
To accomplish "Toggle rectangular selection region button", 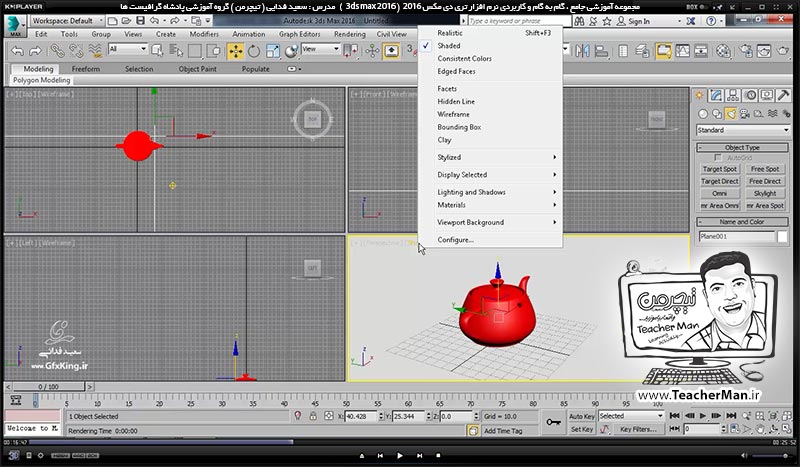I will [195, 51].
